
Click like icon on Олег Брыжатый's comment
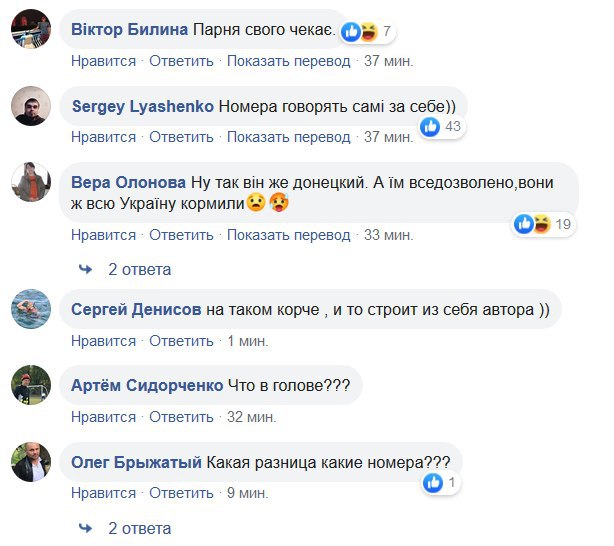click(433, 483)
